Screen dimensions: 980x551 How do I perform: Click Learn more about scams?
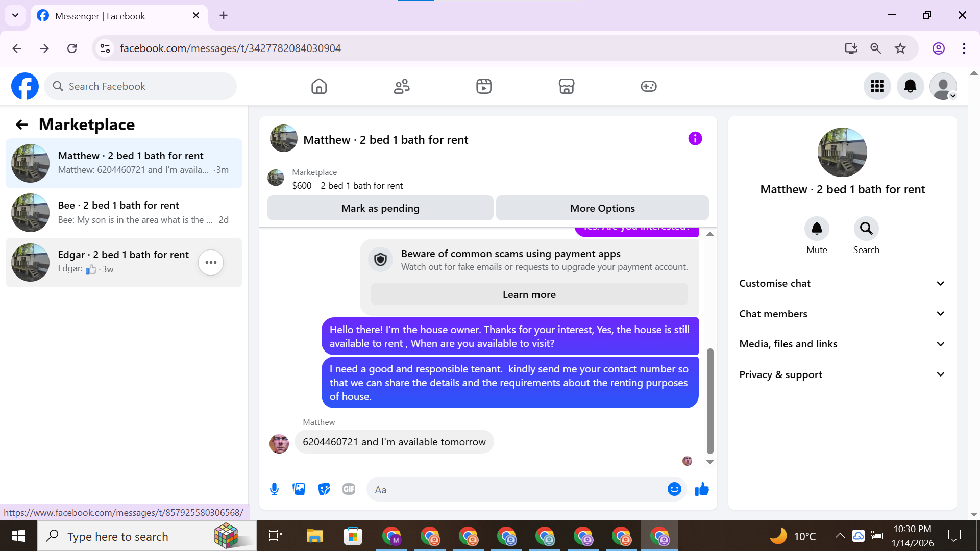(529, 294)
